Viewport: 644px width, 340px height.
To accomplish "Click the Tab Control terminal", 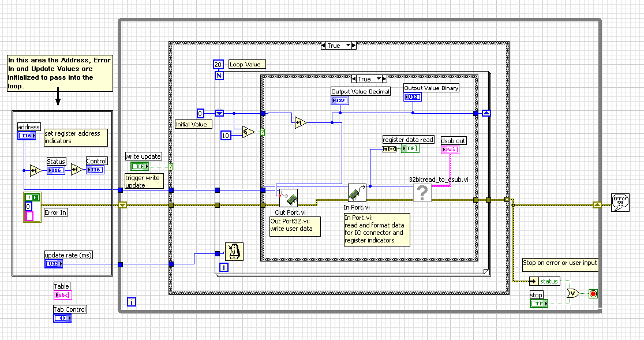I will (62, 318).
